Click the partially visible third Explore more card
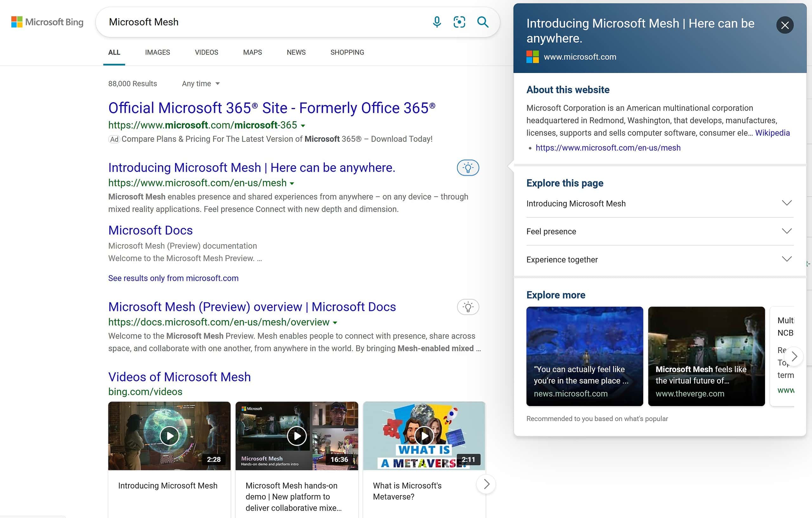This screenshot has height=518, width=812. click(782, 356)
